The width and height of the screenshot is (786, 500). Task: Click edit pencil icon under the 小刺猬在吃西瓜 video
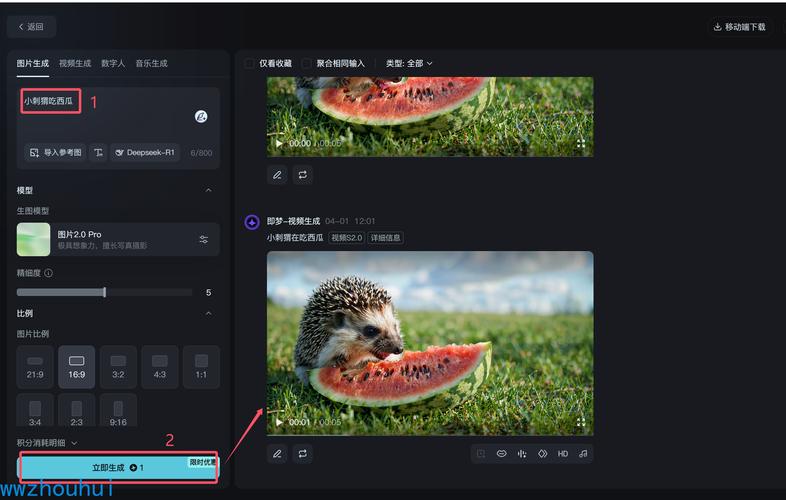click(277, 454)
